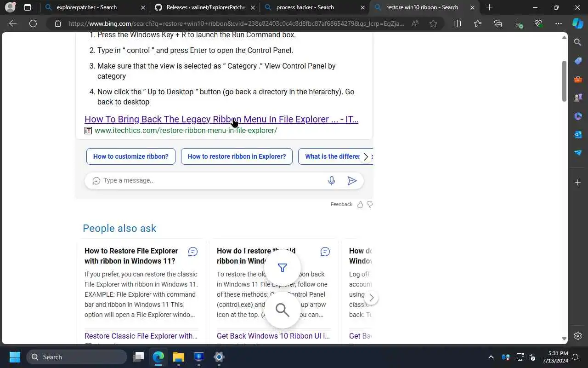Close the explorerpatcher Search tab
This screenshot has height=368, width=588.
(142, 7)
